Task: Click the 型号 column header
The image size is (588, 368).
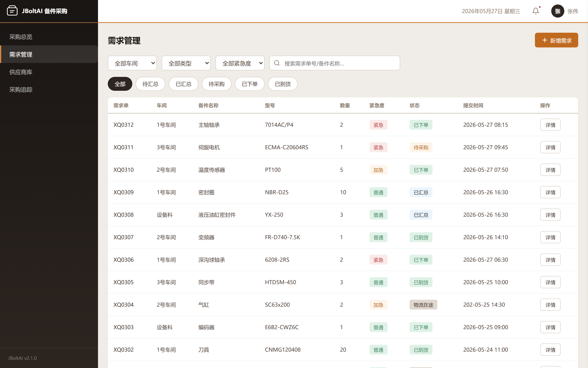Action: 270,105
